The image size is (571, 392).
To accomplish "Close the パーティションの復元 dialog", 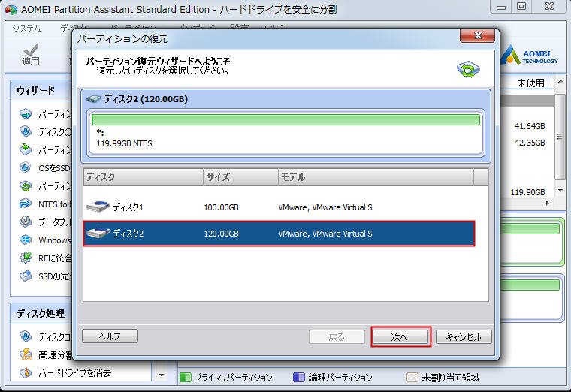I will pyautogui.click(x=477, y=35).
